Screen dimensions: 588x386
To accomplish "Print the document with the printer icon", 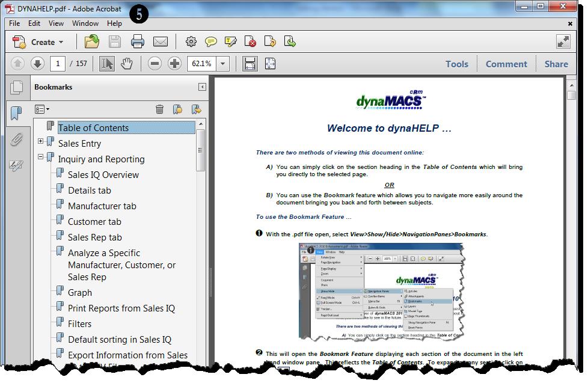I will pos(138,41).
